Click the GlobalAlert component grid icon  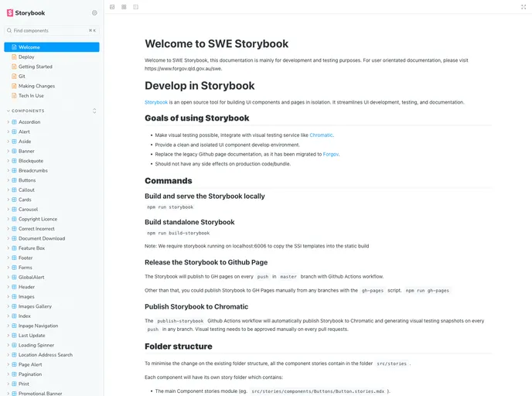14,277
